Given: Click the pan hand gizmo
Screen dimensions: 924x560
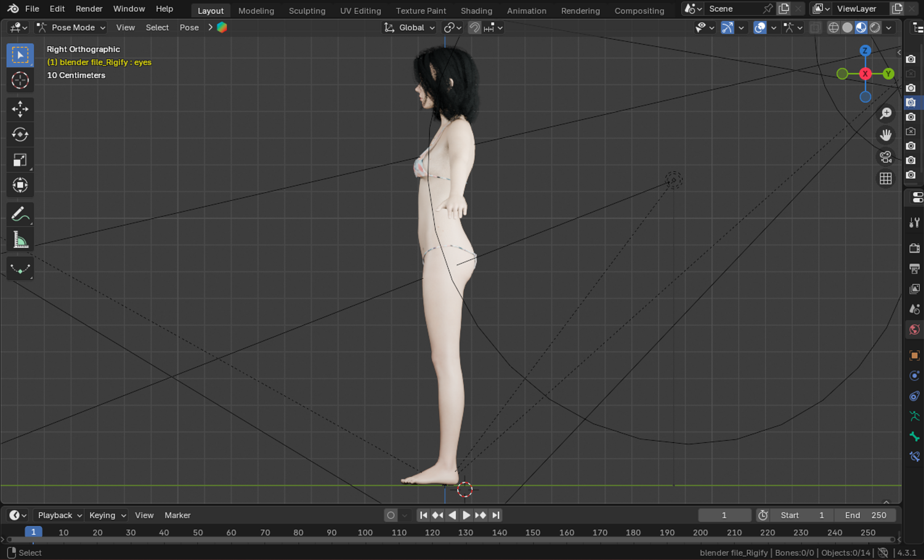Looking at the screenshot, I should pyautogui.click(x=886, y=135).
